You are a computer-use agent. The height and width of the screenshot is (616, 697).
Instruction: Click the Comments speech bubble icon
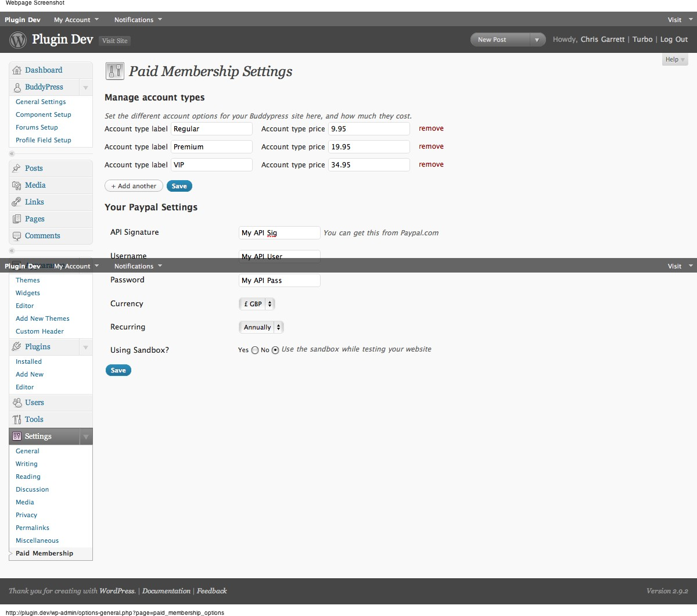click(x=17, y=236)
